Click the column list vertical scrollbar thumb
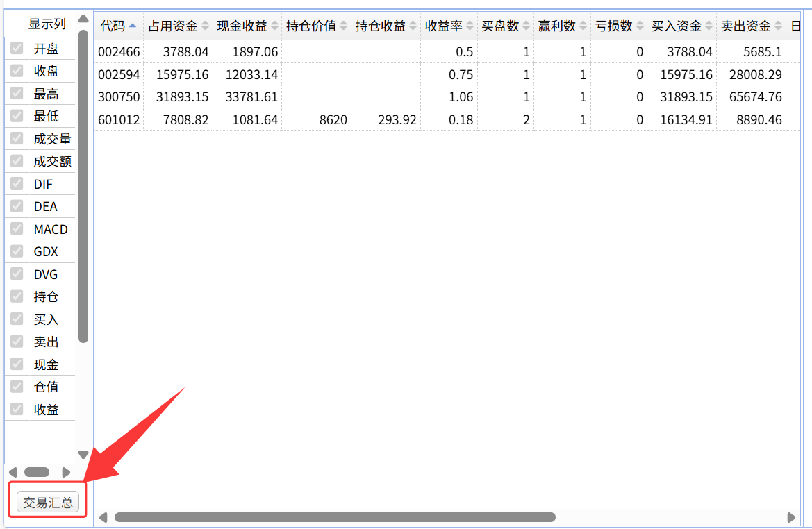Image resolution: width=812 pixels, height=529 pixels. coord(83,186)
